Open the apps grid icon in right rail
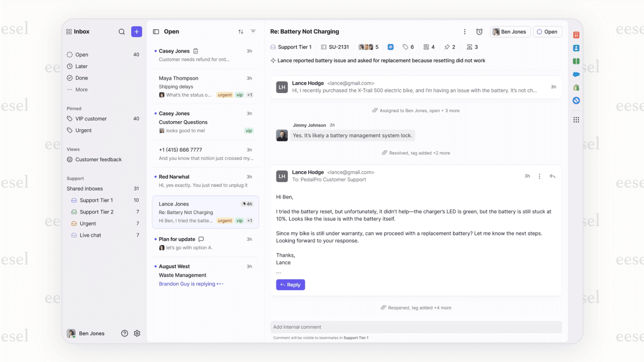The width and height of the screenshot is (644, 362). point(576,120)
